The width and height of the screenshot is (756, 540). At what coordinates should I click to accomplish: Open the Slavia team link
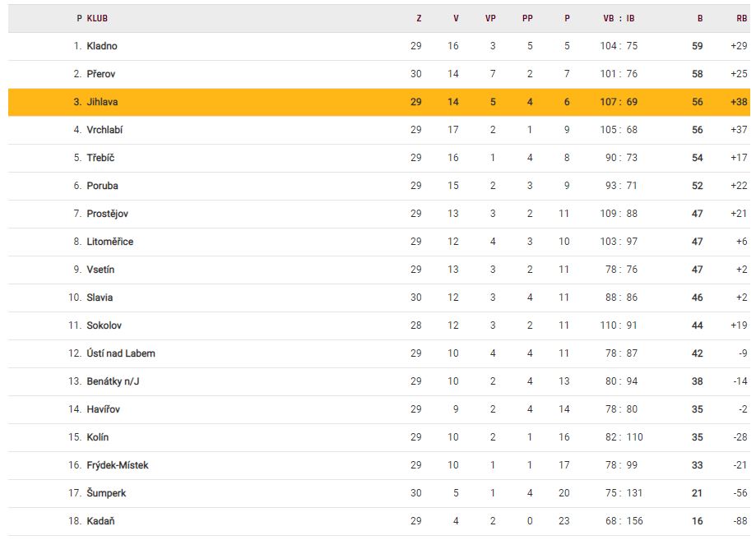[x=100, y=298]
